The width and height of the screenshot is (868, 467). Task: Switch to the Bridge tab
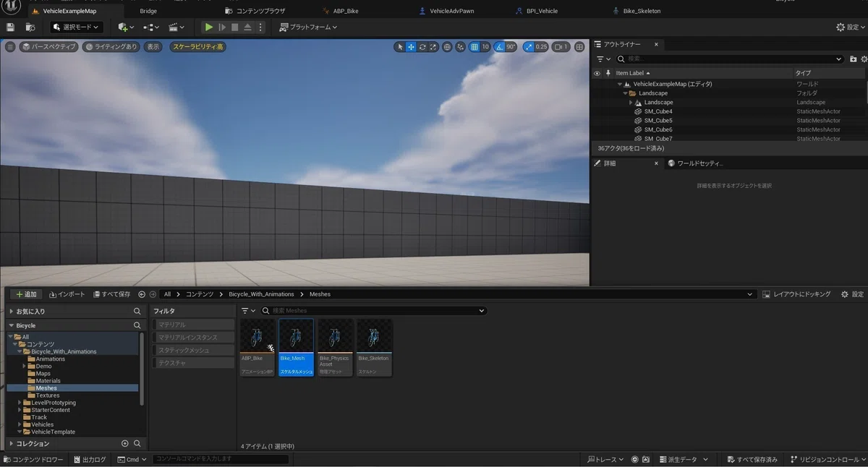coord(148,11)
